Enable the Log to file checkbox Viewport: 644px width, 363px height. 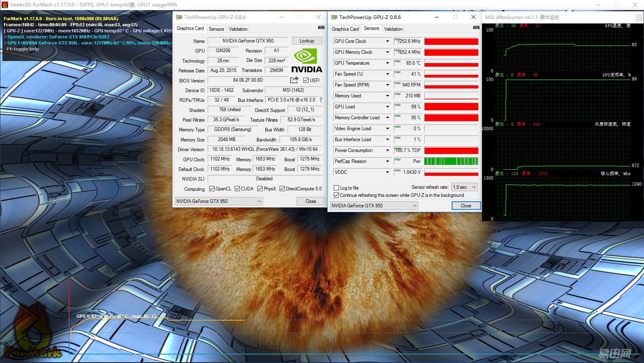(x=336, y=188)
